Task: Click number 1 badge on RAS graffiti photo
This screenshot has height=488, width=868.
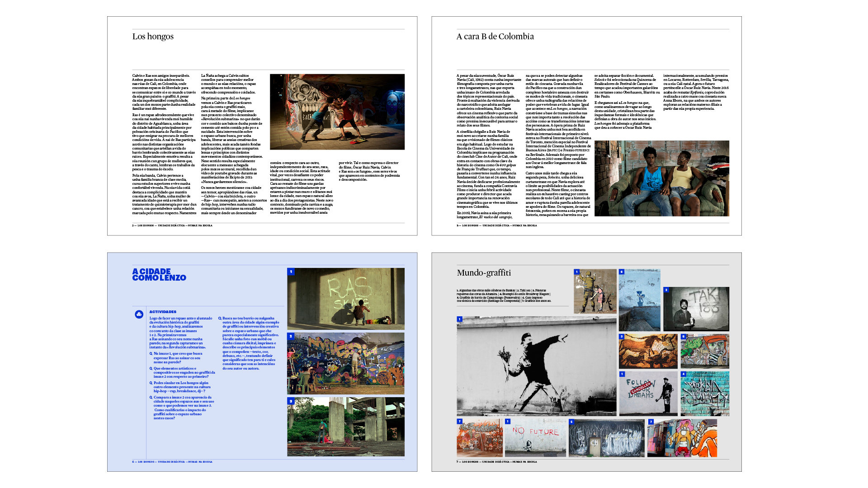Action: (291, 272)
